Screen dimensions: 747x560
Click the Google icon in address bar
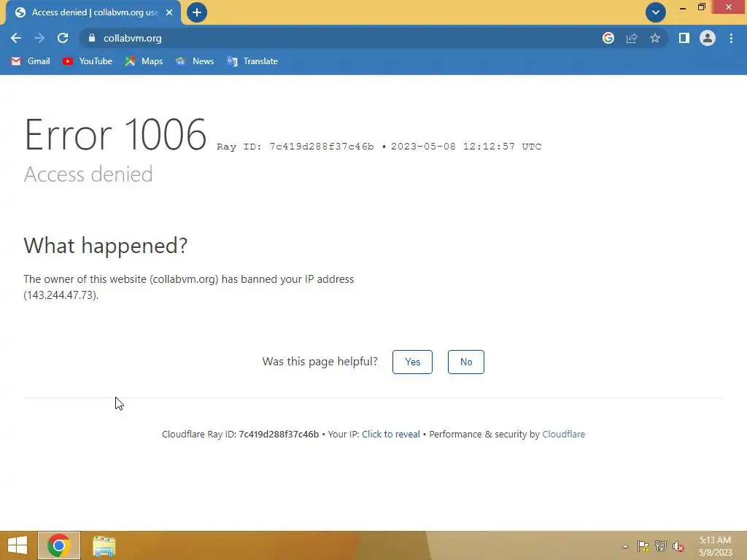click(x=608, y=38)
